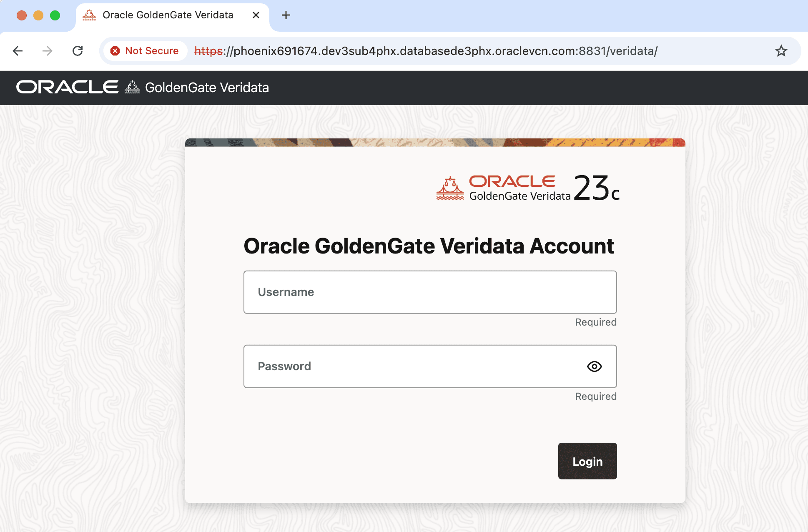Viewport: 808px width, 532px height.
Task: Click the yellow macOS minimize button
Action: pyautogui.click(x=38, y=15)
